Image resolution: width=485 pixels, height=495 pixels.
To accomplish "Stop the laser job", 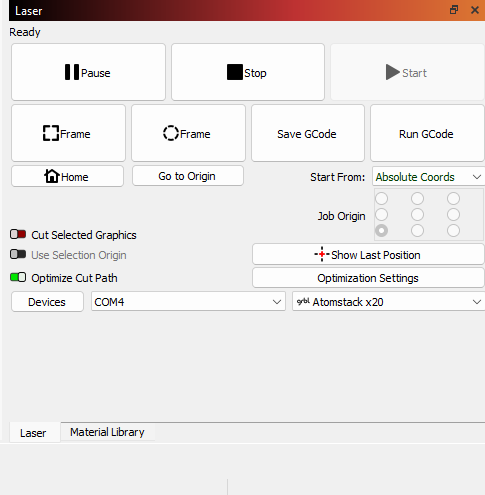I will [248, 72].
